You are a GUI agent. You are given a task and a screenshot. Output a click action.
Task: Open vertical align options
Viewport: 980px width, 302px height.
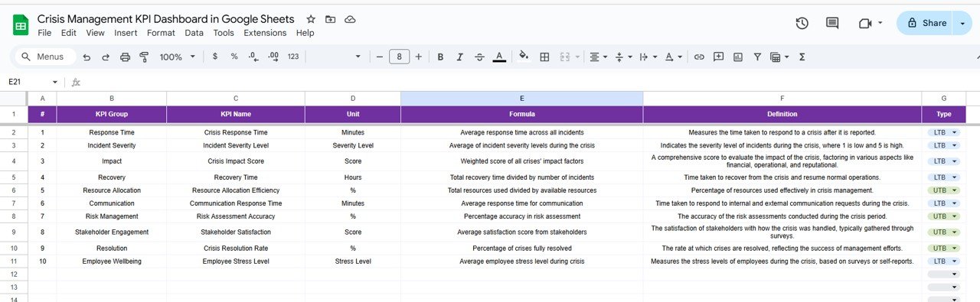tap(624, 57)
